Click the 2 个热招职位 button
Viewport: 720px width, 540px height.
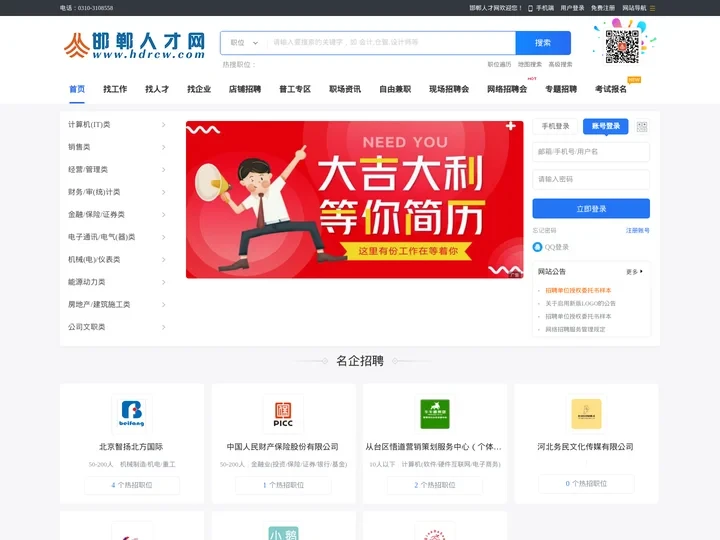[x=435, y=485]
